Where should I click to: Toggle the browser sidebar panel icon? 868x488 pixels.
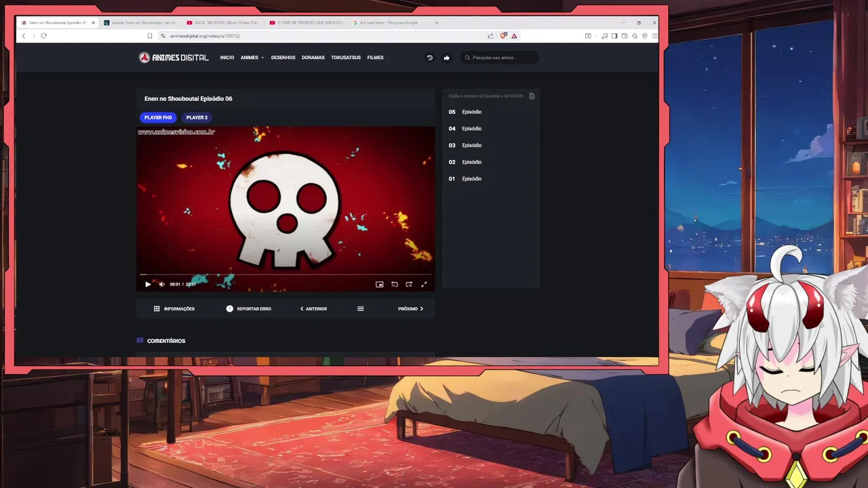(614, 36)
